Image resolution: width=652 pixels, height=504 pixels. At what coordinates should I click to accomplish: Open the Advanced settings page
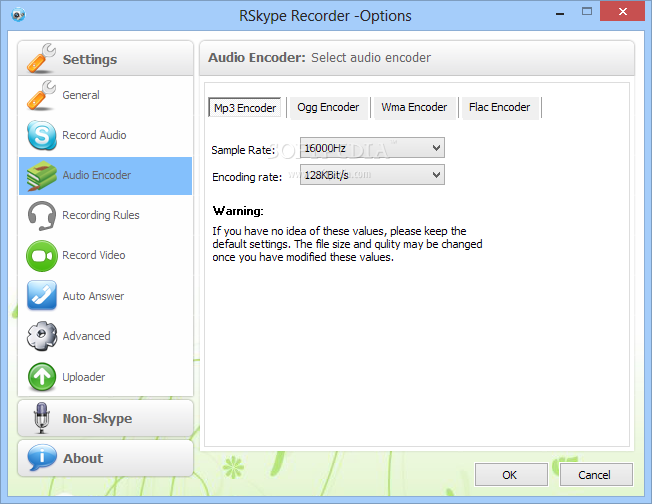[105, 336]
